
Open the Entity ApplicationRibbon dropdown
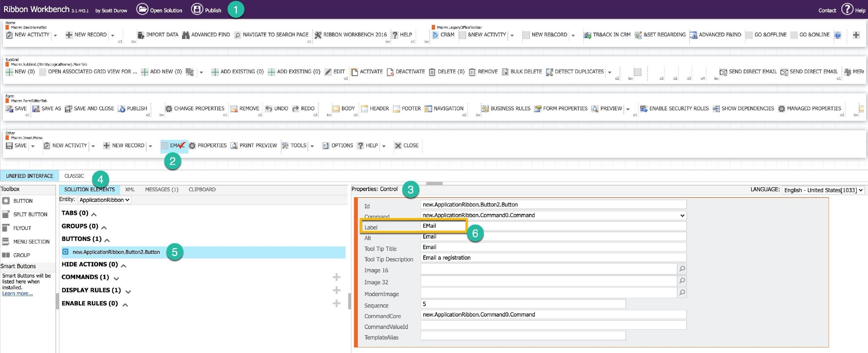(105, 200)
